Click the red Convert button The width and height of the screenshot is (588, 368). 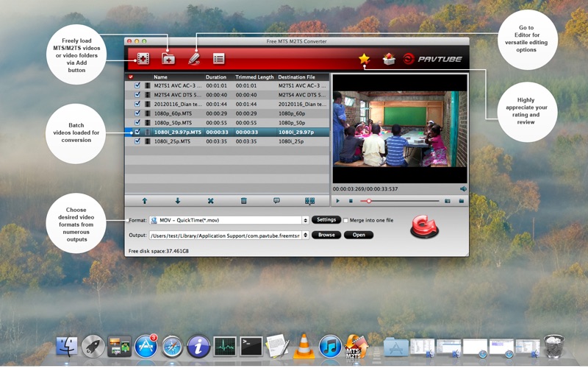(425, 227)
